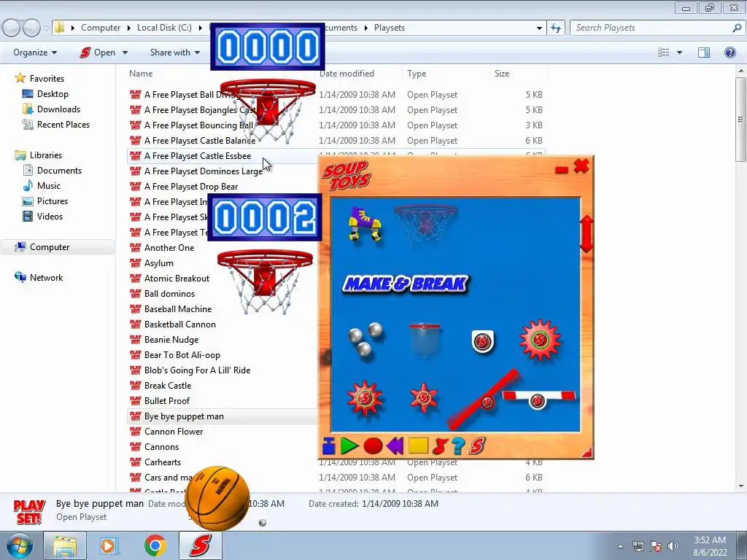The image size is (747, 560).
Task: Click Computer in the address breadcrumb
Action: 101,28
